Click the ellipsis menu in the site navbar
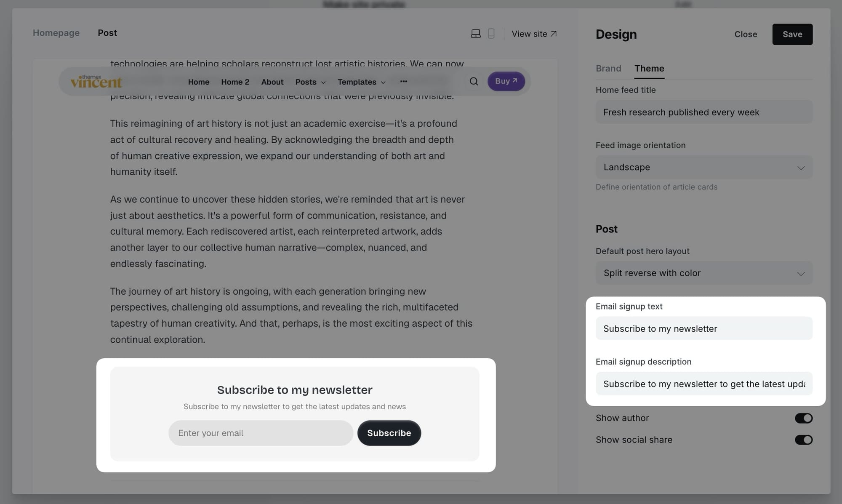Screen dimensions: 842x504 tap(403, 81)
